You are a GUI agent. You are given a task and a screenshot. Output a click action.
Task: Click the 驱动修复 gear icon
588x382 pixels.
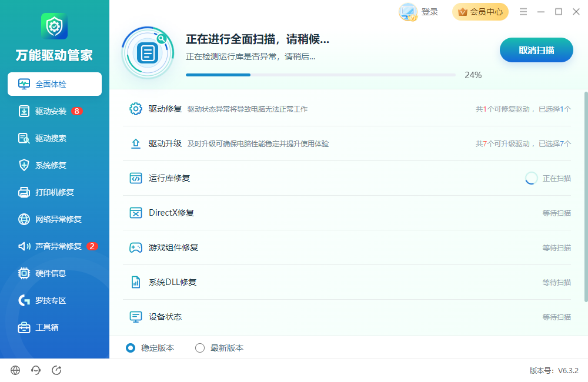coord(136,109)
